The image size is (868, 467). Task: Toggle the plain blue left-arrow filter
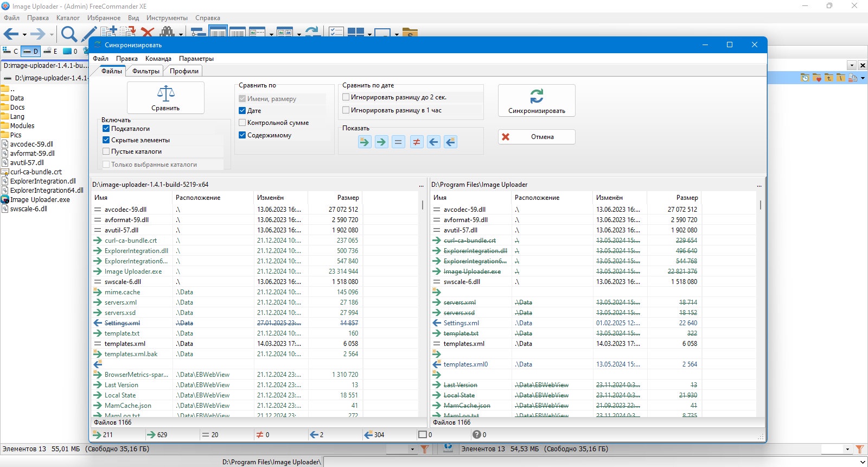433,142
